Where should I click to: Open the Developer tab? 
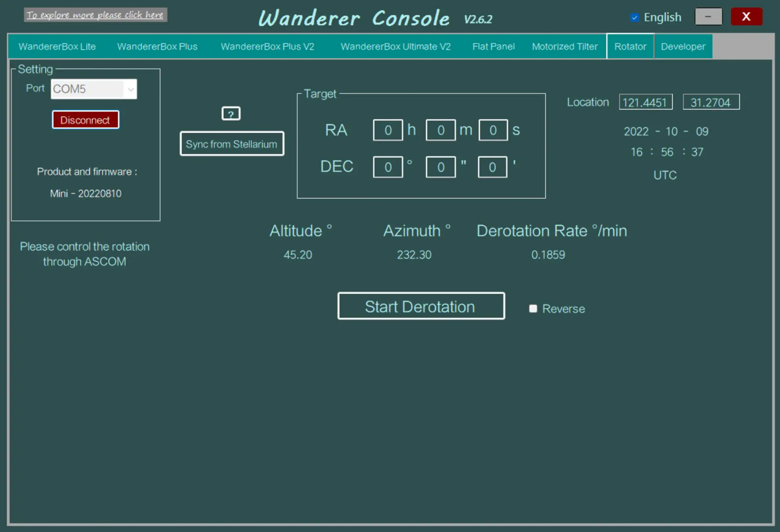pos(682,46)
